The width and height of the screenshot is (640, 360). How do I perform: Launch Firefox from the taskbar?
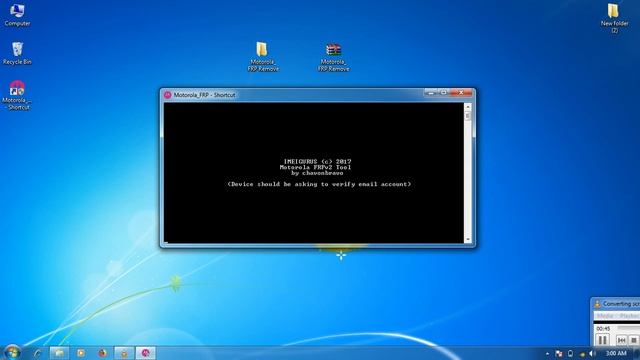point(102,353)
